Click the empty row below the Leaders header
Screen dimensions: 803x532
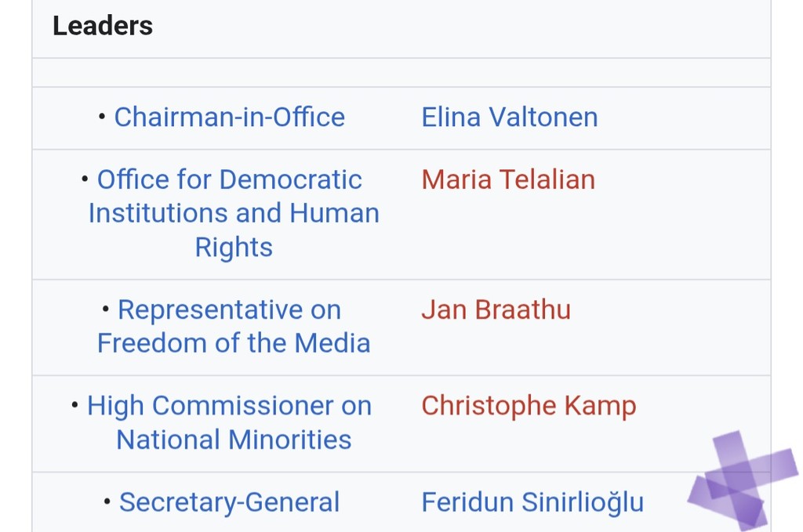[x=401, y=73]
